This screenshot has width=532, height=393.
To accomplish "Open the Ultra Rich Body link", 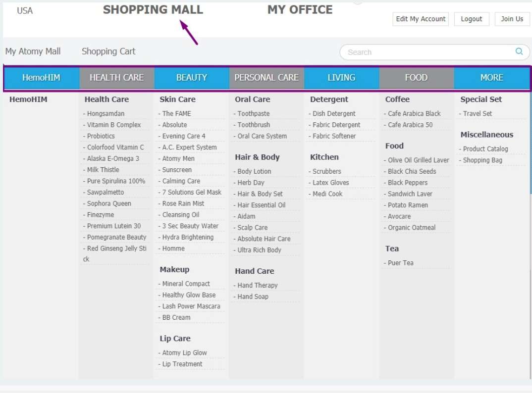I will tap(259, 250).
